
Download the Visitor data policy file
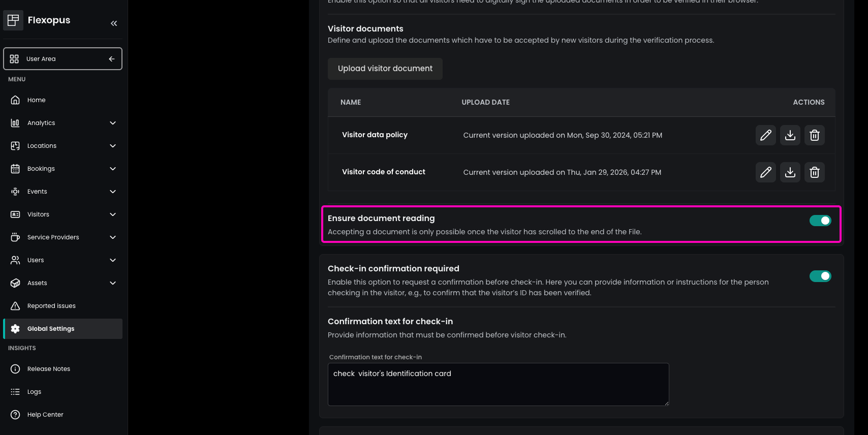(790, 135)
